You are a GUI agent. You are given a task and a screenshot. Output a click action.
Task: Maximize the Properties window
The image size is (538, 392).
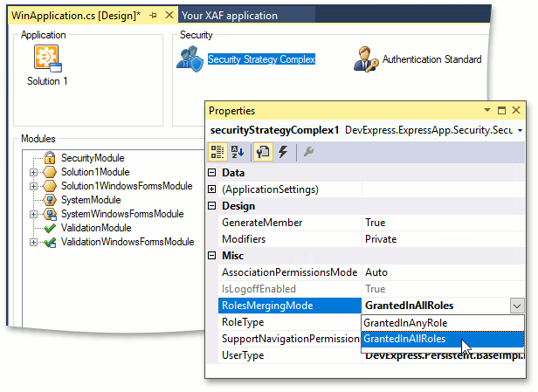(x=501, y=110)
